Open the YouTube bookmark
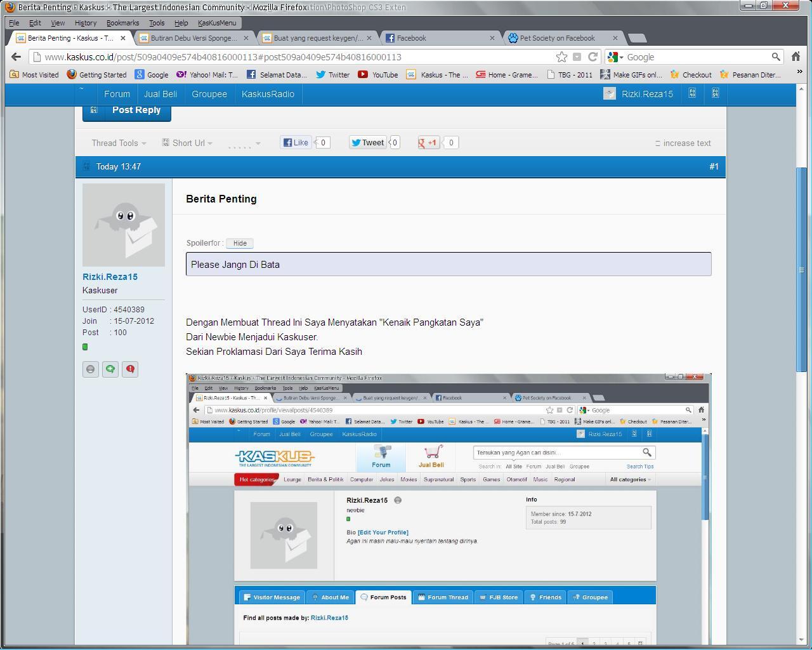 tap(378, 74)
